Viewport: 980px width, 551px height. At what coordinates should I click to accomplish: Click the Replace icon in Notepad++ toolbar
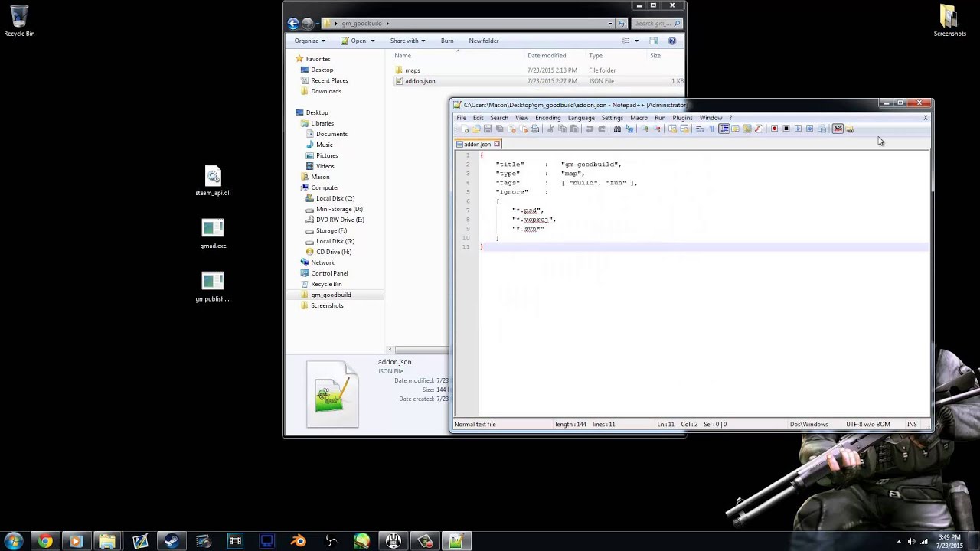pos(629,129)
